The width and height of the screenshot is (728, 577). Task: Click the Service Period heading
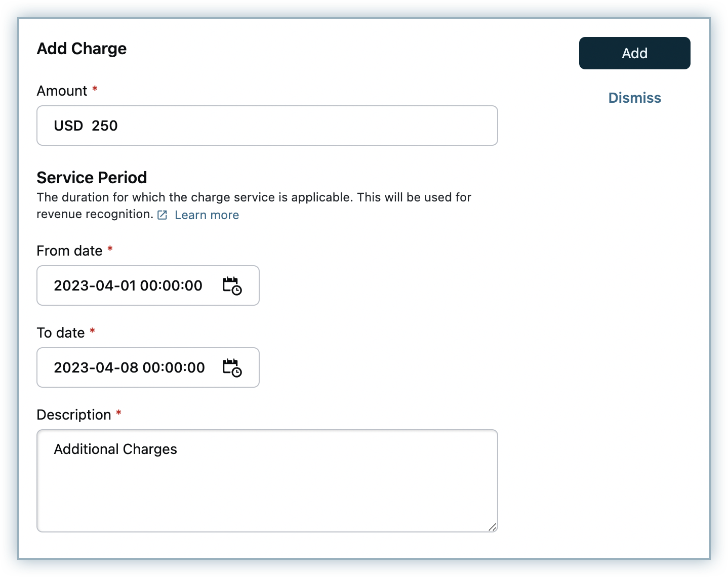pos(92,178)
